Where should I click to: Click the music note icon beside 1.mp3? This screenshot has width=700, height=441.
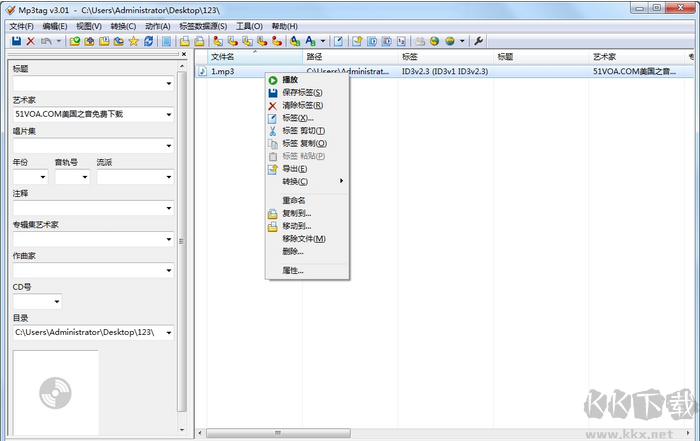pyautogui.click(x=203, y=72)
